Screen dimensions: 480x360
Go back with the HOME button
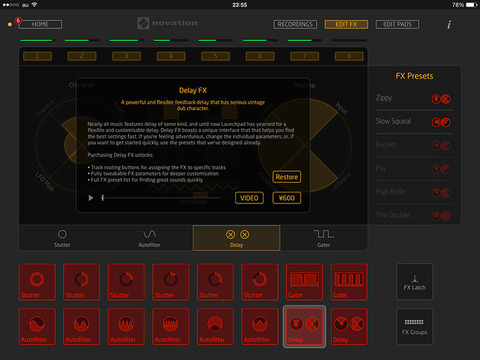40,24
